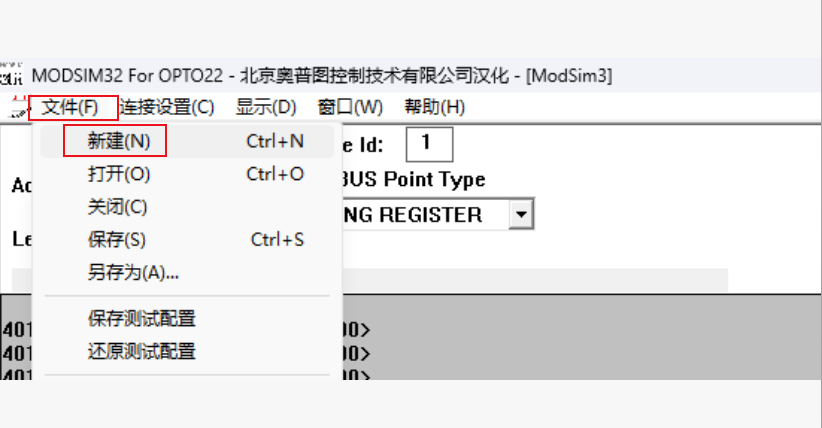Click the document icon beside 文件 menu
The image size is (822, 428).
(x=16, y=108)
